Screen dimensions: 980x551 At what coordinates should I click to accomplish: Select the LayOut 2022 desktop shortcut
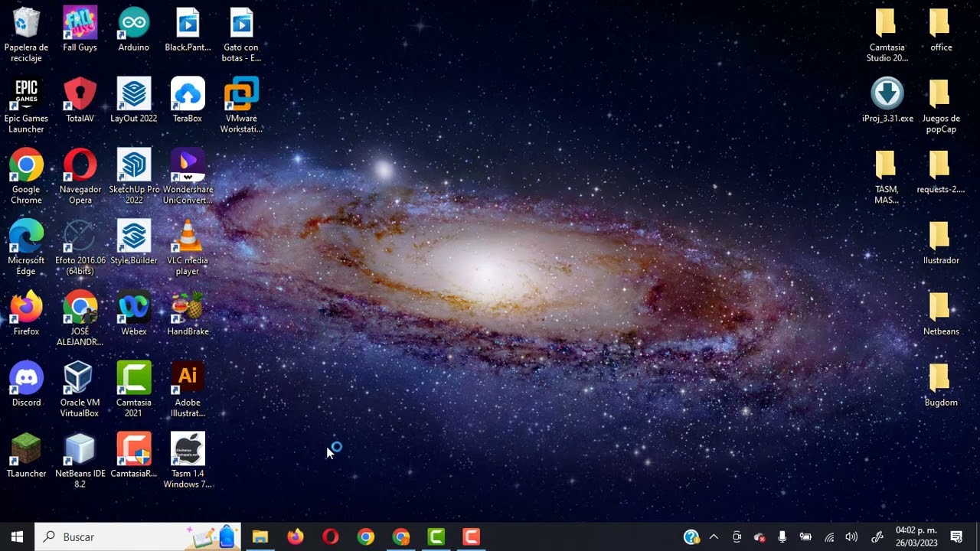[134, 101]
